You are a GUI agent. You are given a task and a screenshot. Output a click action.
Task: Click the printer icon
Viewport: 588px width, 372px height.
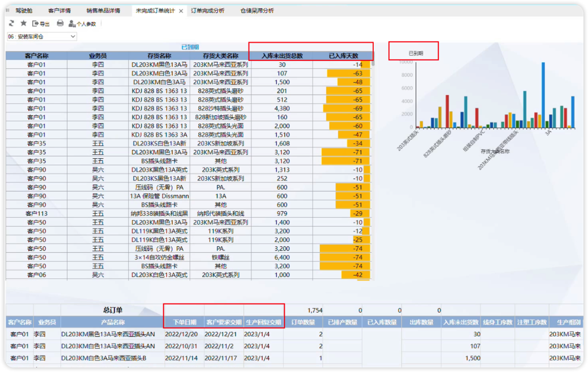60,23
